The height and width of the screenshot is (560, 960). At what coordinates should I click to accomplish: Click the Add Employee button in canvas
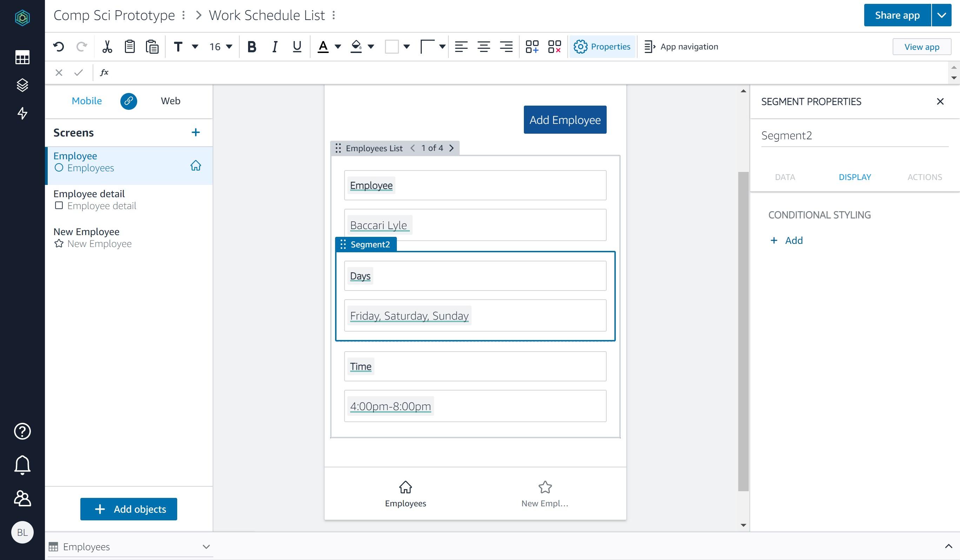click(565, 119)
